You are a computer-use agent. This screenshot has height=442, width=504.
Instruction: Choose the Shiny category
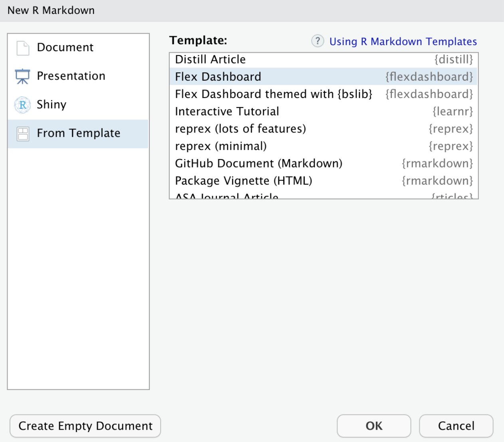[51, 105]
